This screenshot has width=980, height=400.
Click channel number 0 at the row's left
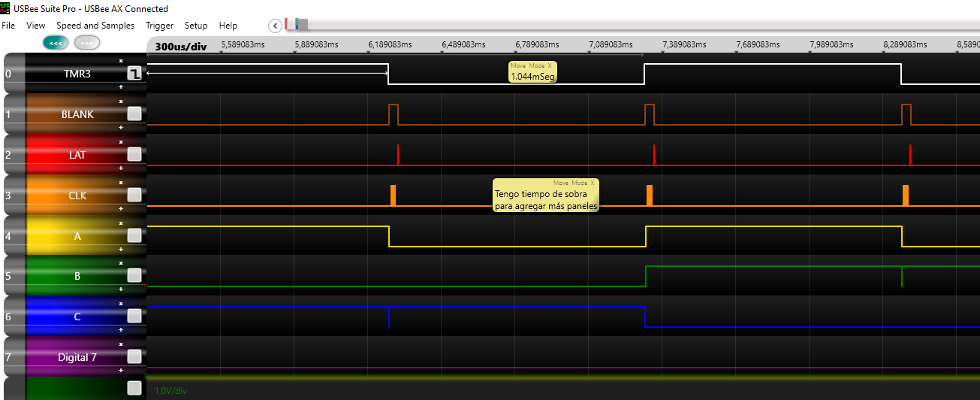click(8, 74)
